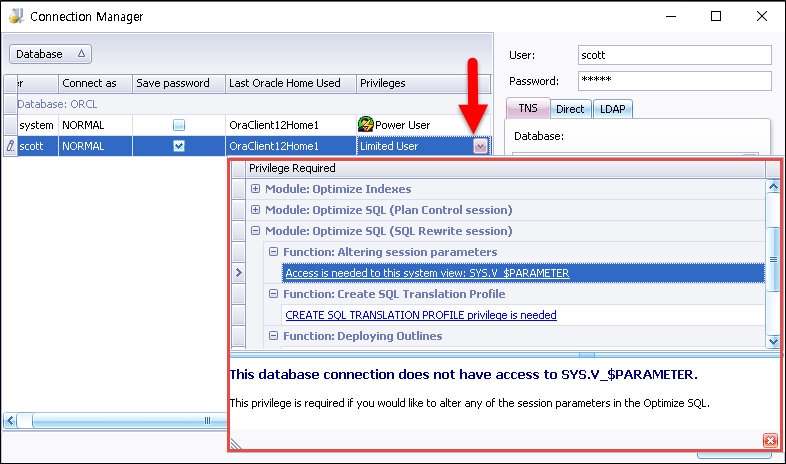Click CREATE SQL TRANSLATION PROFILE privilege link
Screen dimensions: 786x464
pos(421,315)
